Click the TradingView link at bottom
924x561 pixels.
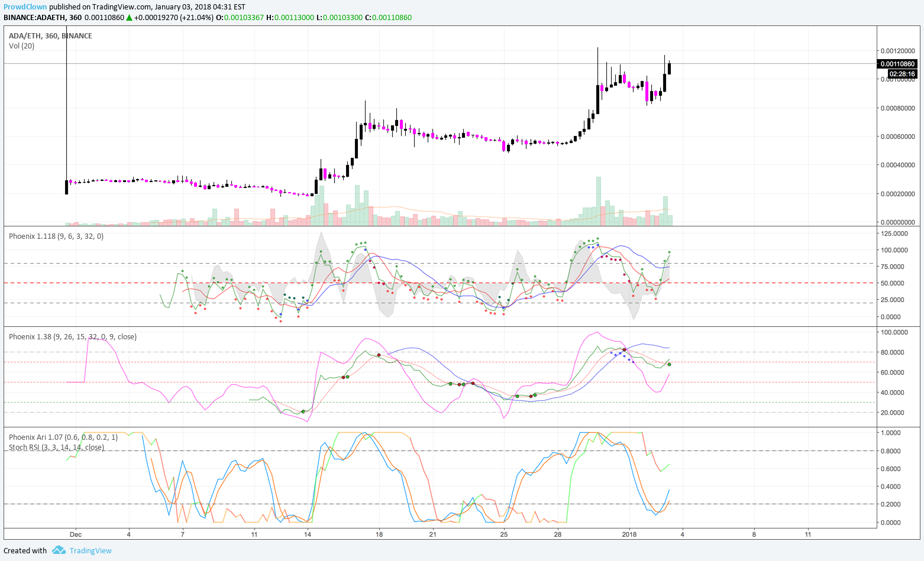tap(91, 550)
